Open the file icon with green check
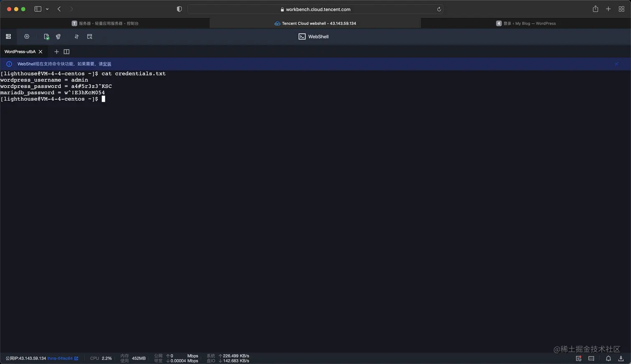 tap(46, 37)
